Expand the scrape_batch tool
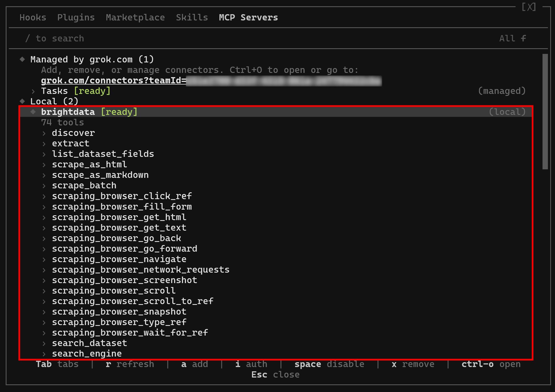The height and width of the screenshot is (392, 555). coord(44,186)
